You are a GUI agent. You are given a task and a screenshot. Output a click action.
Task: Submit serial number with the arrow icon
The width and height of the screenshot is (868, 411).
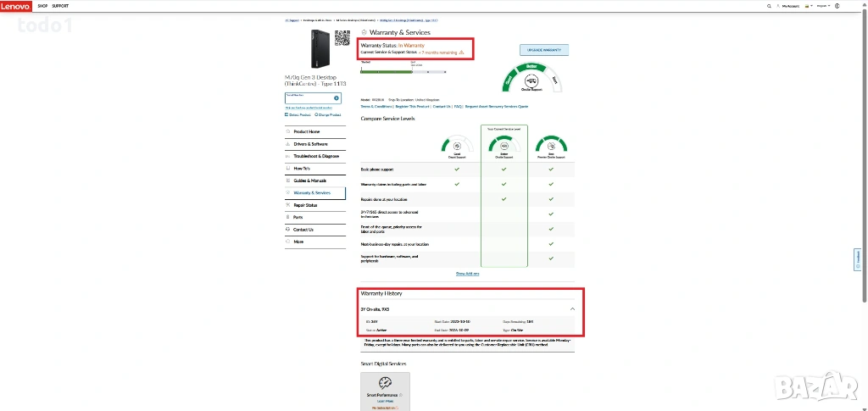337,98
